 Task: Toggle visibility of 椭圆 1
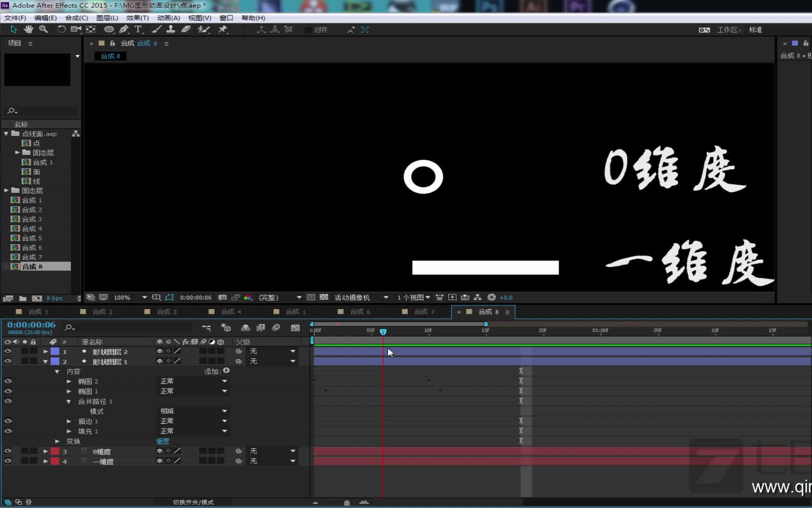8,391
